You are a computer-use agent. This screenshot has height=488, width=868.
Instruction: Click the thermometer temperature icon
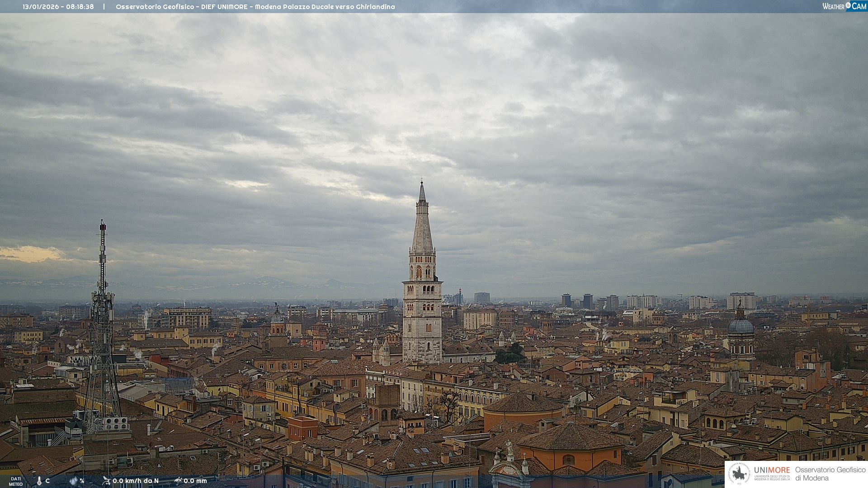coord(39,481)
